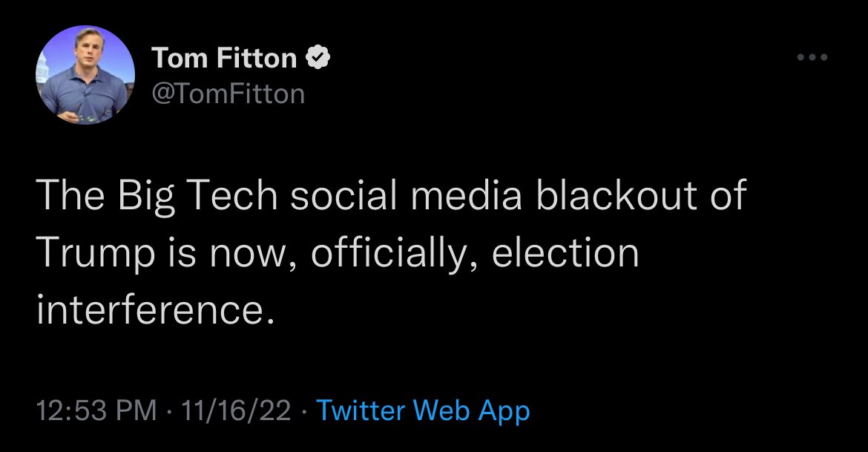The width and height of the screenshot is (868, 452).
Task: Click the word "of" ending the first line
Action: (x=726, y=196)
